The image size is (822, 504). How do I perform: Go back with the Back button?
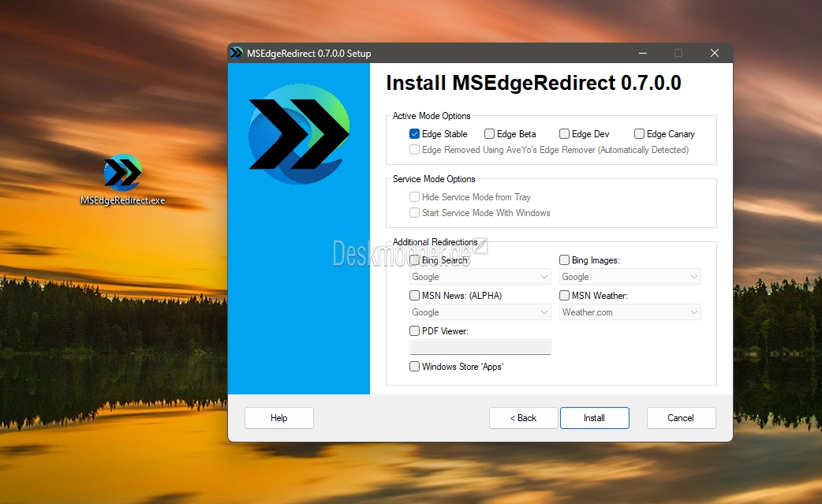click(523, 418)
